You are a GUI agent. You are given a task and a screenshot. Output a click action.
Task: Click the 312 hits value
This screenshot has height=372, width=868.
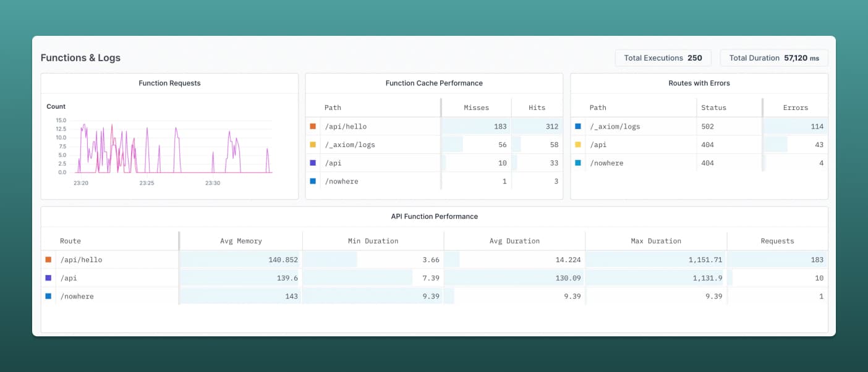click(x=552, y=126)
